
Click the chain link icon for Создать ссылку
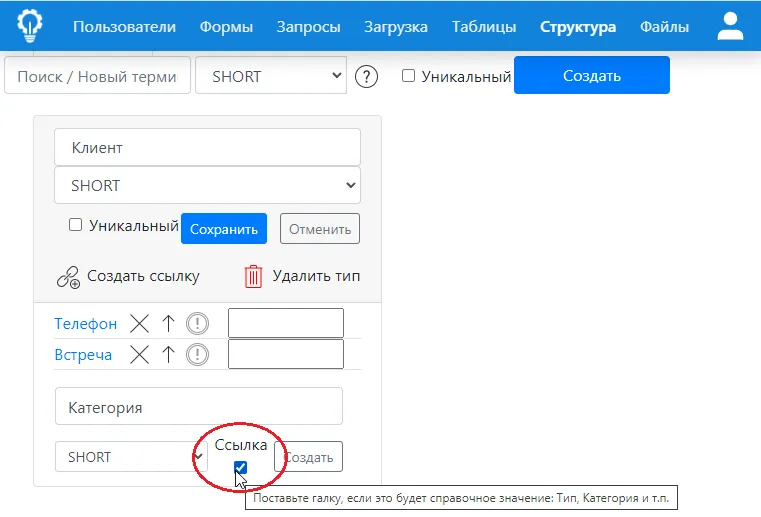[x=68, y=277]
